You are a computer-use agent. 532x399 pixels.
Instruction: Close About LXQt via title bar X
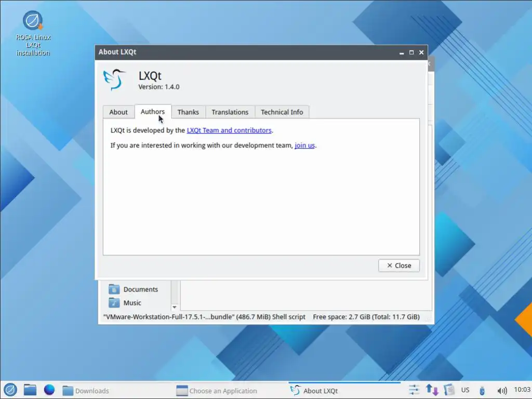pyautogui.click(x=421, y=52)
